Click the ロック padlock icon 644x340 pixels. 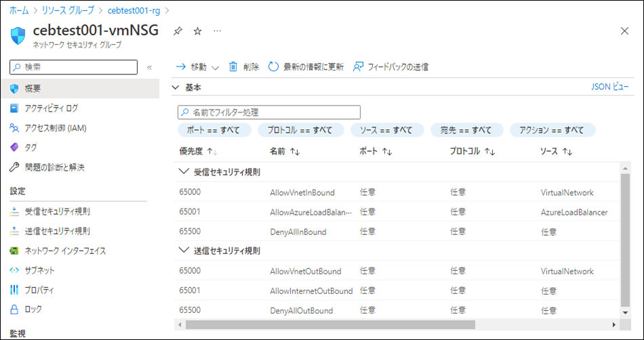(x=14, y=310)
